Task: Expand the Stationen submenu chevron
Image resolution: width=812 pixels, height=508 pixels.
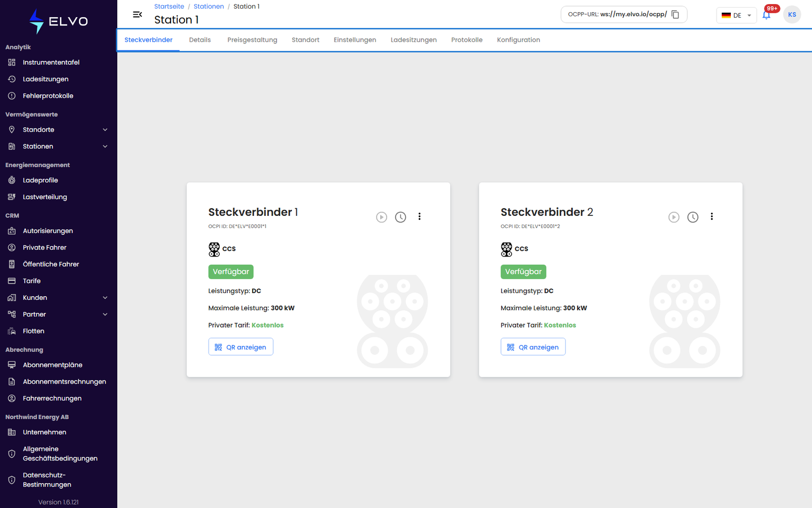Action: [105, 147]
